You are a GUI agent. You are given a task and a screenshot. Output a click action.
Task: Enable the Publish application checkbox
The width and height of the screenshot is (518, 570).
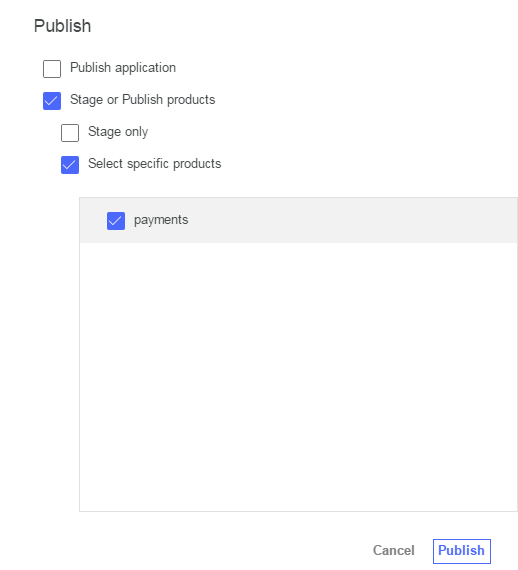[x=52, y=69]
